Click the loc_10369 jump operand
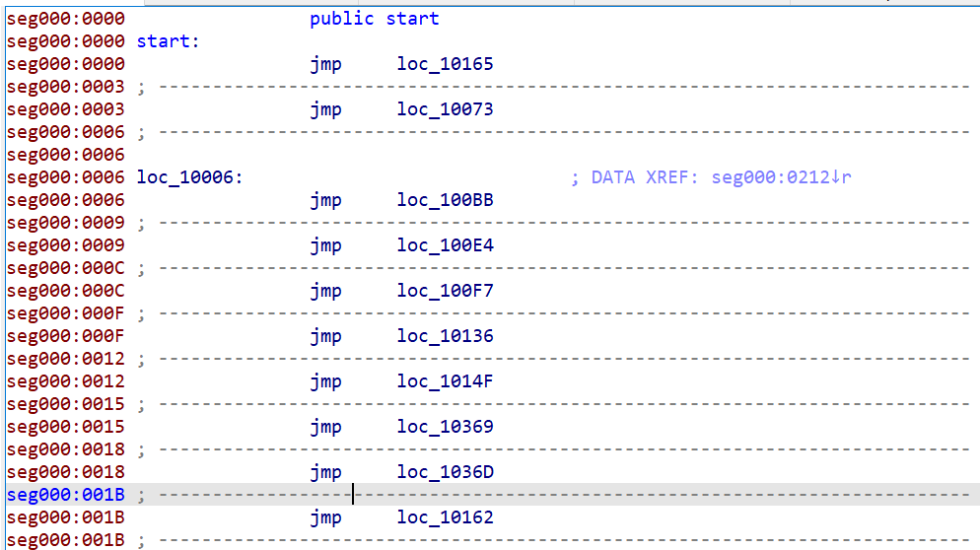This screenshot has height=550, width=980. [445, 427]
